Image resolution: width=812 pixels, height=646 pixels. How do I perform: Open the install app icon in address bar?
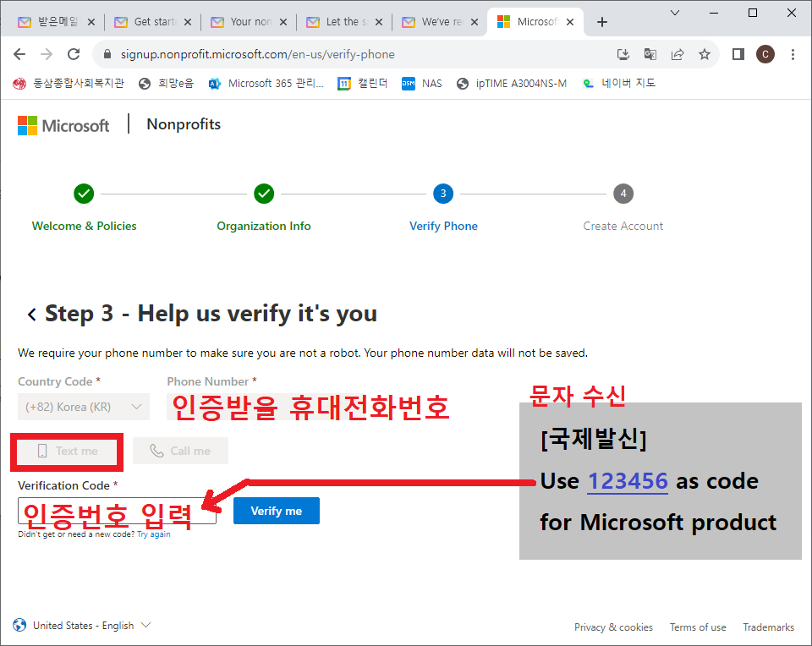[x=623, y=54]
